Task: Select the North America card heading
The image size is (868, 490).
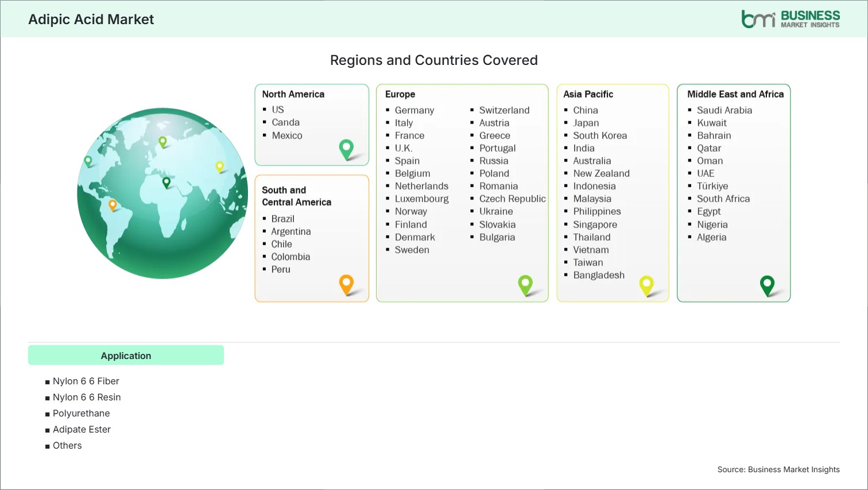Action: [x=293, y=94]
